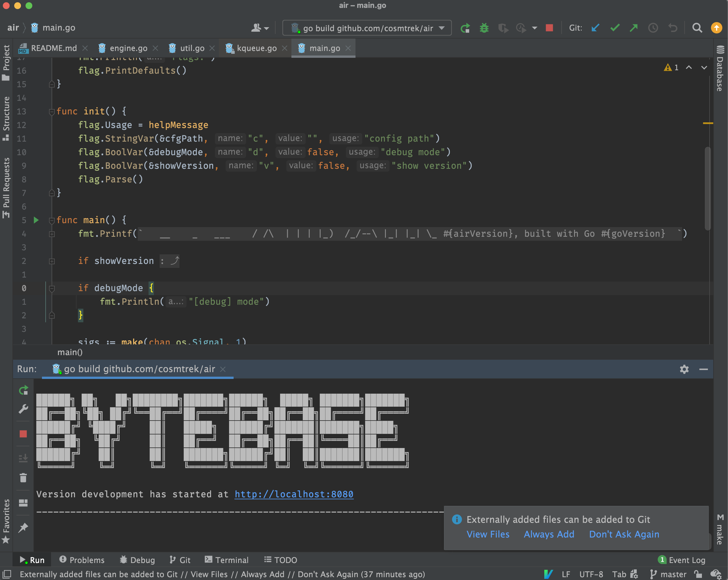Run with coverage using the shield icon
The image size is (728, 580).
[x=503, y=28]
